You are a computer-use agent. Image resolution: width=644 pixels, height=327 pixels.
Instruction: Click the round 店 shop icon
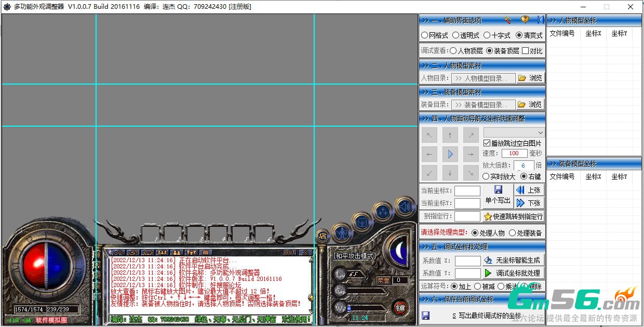coord(323,236)
